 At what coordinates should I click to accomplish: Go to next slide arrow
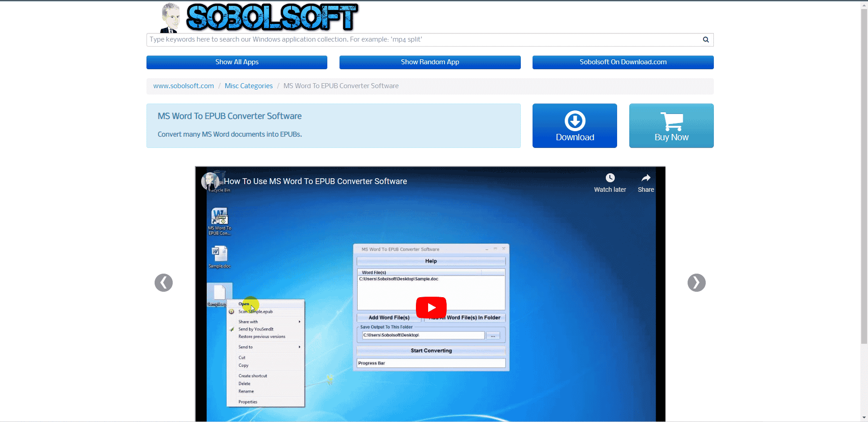(697, 283)
